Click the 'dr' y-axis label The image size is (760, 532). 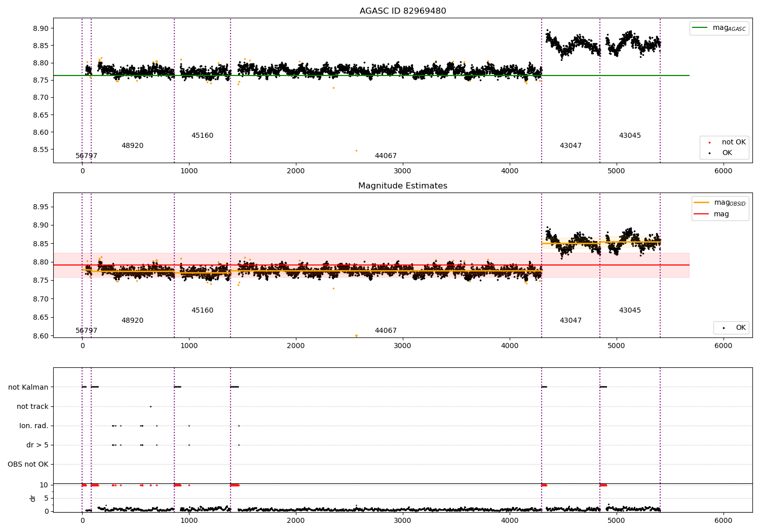[32, 498]
